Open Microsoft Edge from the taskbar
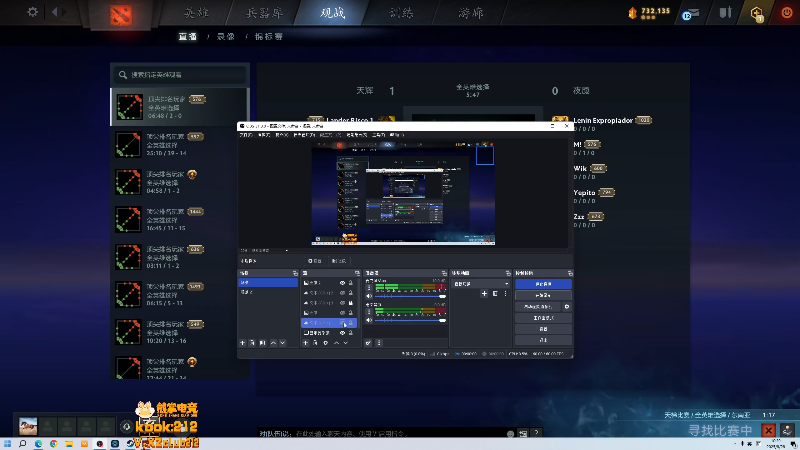The height and width of the screenshot is (450, 800). (x=38, y=444)
